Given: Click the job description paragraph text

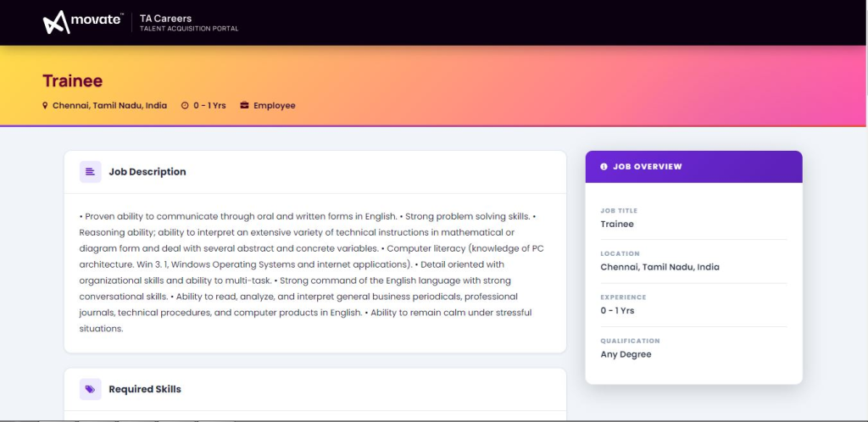Looking at the screenshot, I should point(312,273).
